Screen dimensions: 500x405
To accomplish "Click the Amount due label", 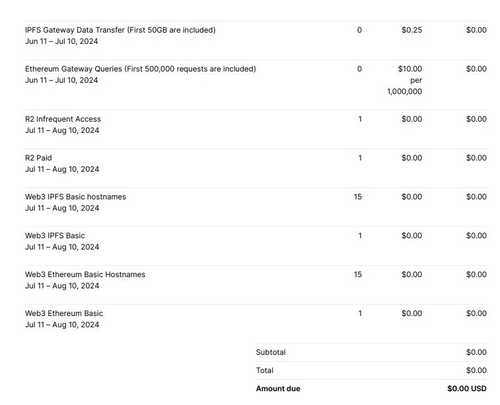I will pos(278,389).
